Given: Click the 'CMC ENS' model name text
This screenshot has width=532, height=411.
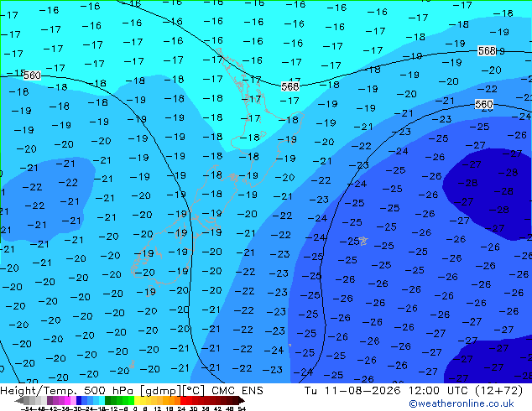Looking at the screenshot, I should (x=237, y=391).
